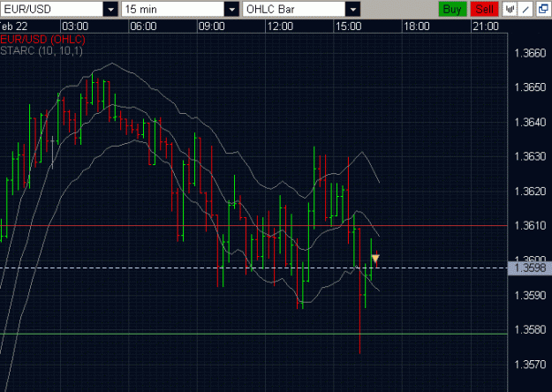The height and width of the screenshot is (392, 552).
Task: Click the 1.3570 price axis label
Action: click(x=530, y=365)
